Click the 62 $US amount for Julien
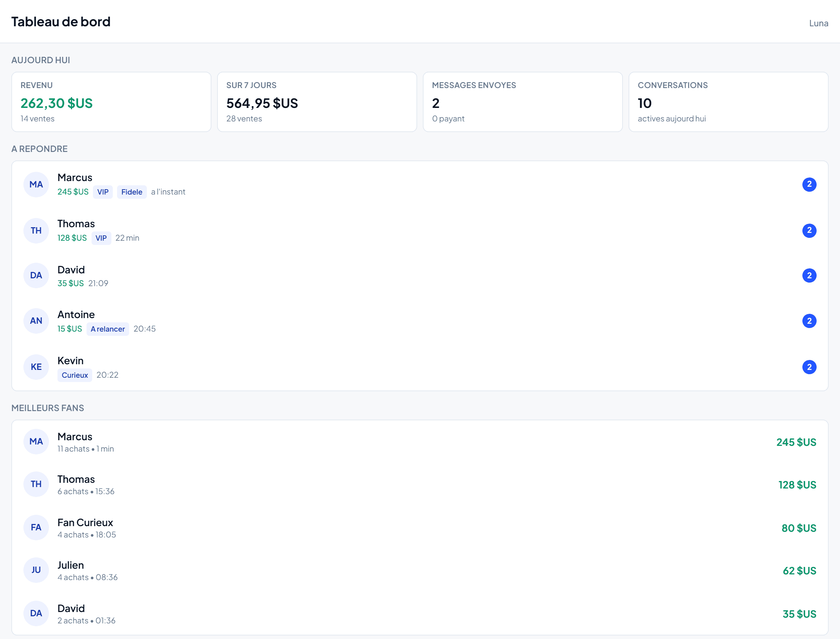This screenshot has height=639, width=840. (800, 571)
